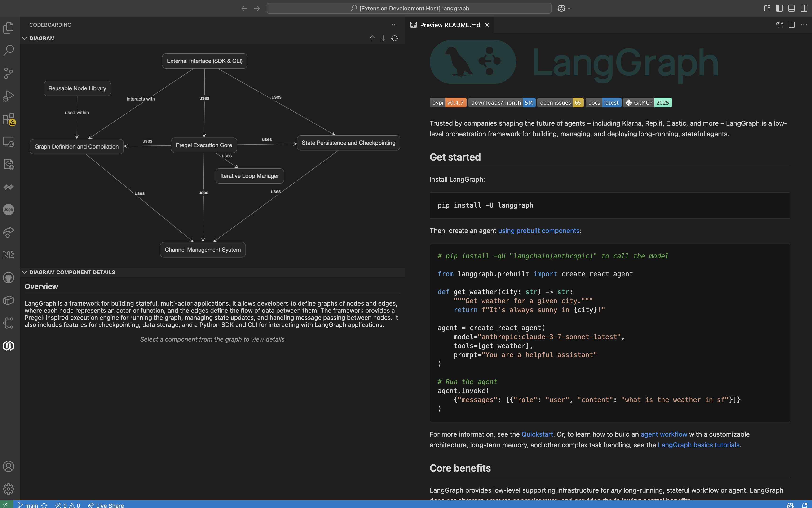The width and height of the screenshot is (812, 508).
Task: Open the Live Share activity bar view
Action: pos(9,232)
